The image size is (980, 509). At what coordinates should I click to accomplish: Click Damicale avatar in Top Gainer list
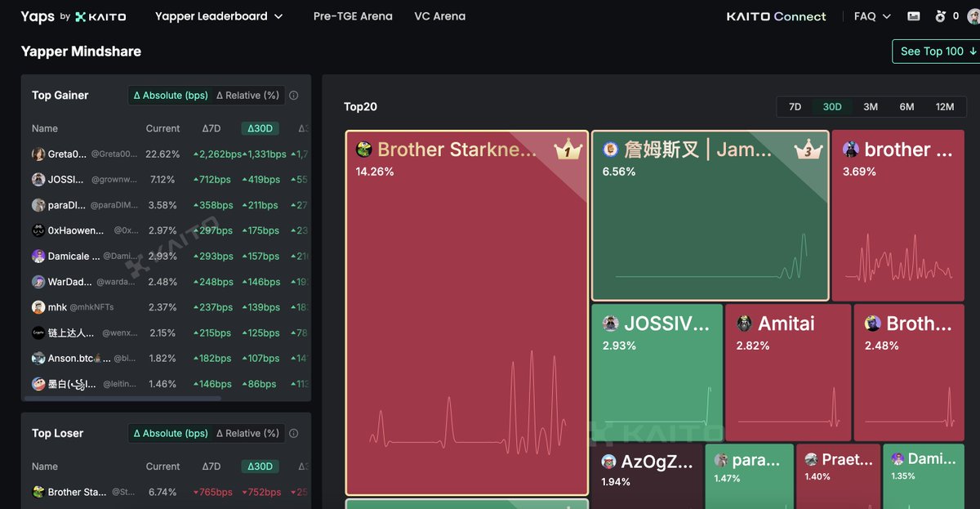pos(38,257)
